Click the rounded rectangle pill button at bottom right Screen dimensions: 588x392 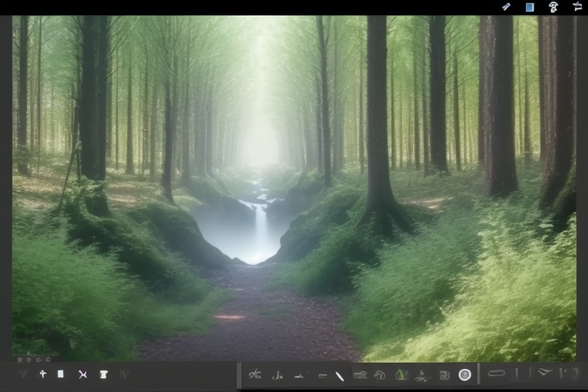coord(497,374)
